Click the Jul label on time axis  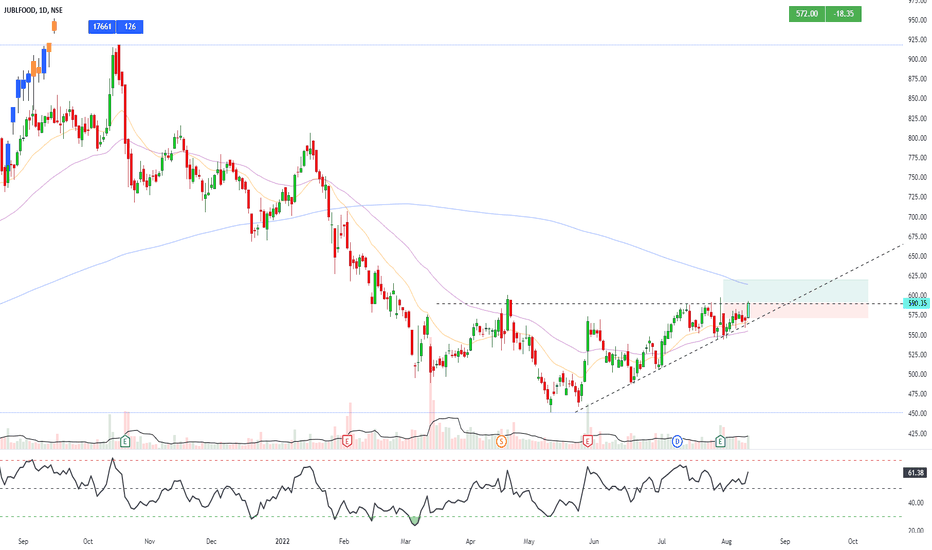pyautogui.click(x=661, y=541)
